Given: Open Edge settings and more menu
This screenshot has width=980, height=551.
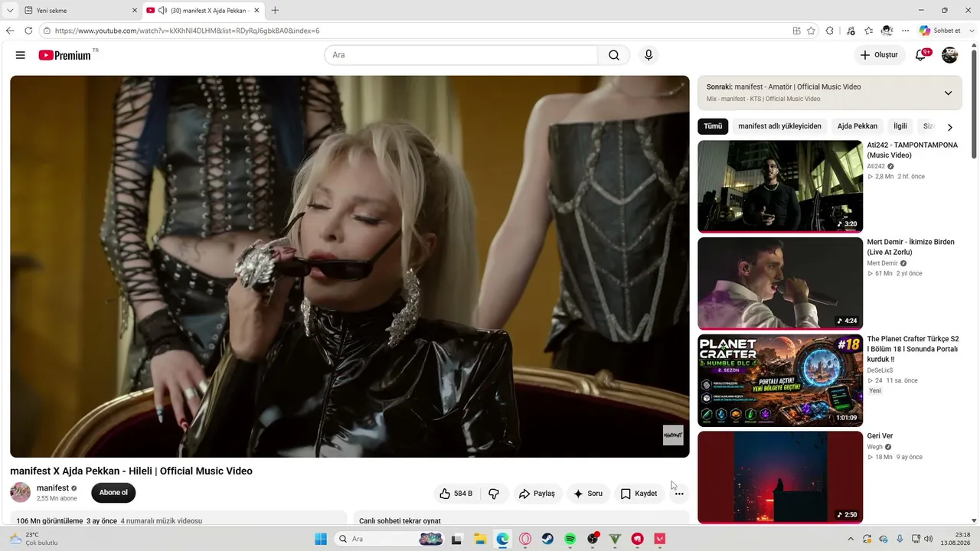Looking at the screenshot, I should [906, 31].
